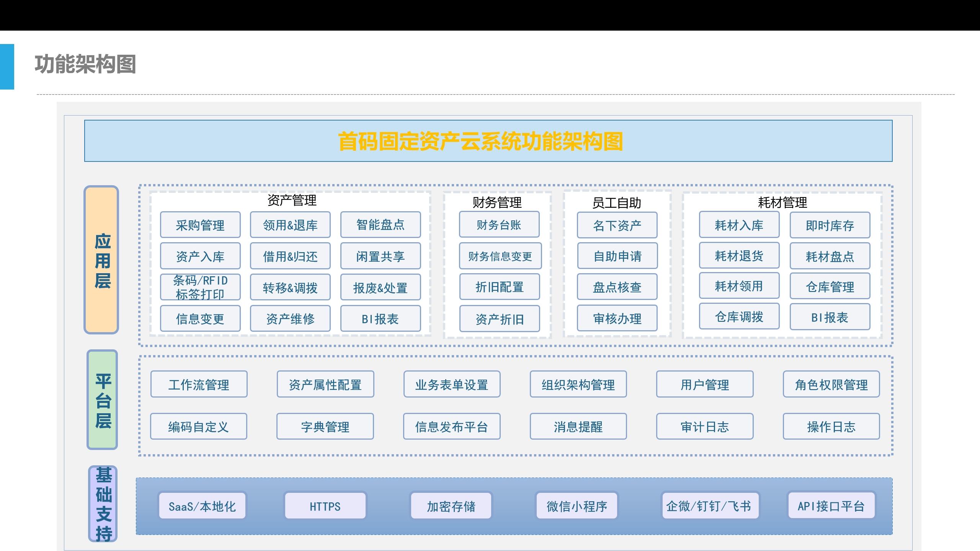Select the 仓库调拨 box
The image size is (980, 551).
point(739,316)
